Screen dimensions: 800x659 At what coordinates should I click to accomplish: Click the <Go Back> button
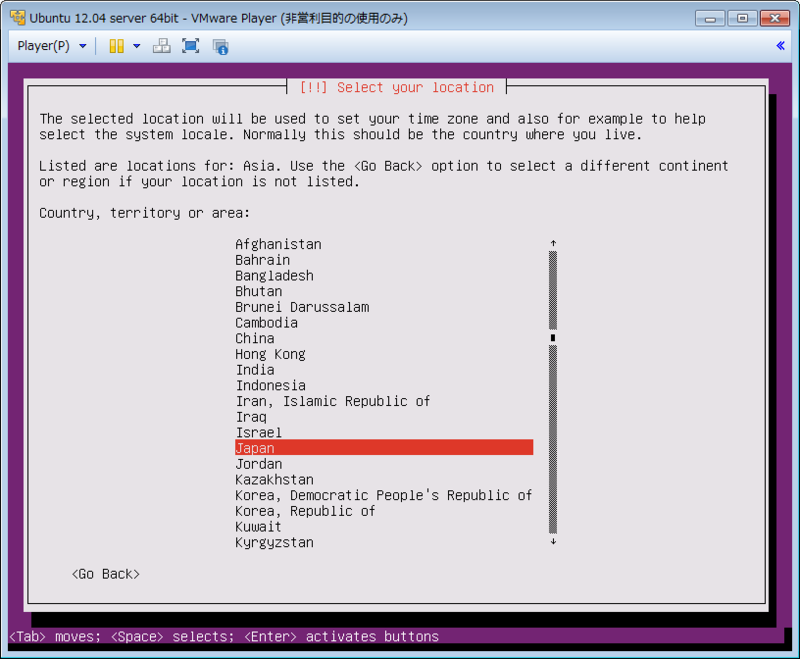[x=106, y=574]
